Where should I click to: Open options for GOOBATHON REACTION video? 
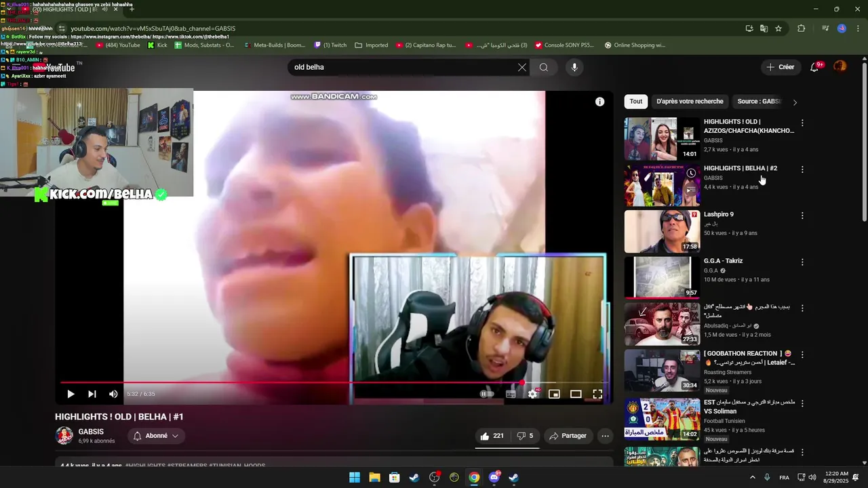pyautogui.click(x=802, y=354)
